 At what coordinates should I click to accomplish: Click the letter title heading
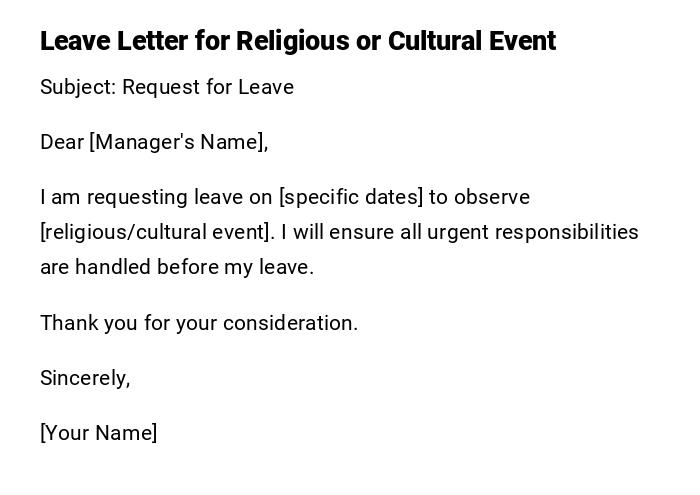297,41
